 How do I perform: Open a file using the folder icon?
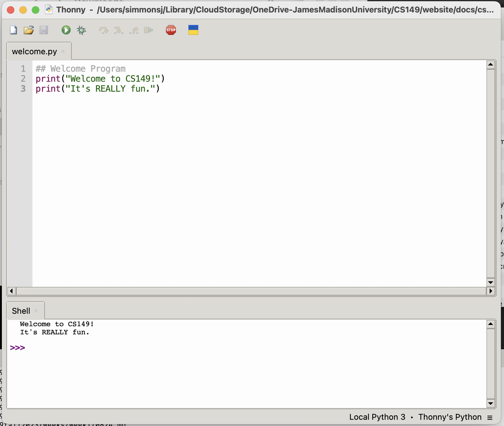point(29,30)
